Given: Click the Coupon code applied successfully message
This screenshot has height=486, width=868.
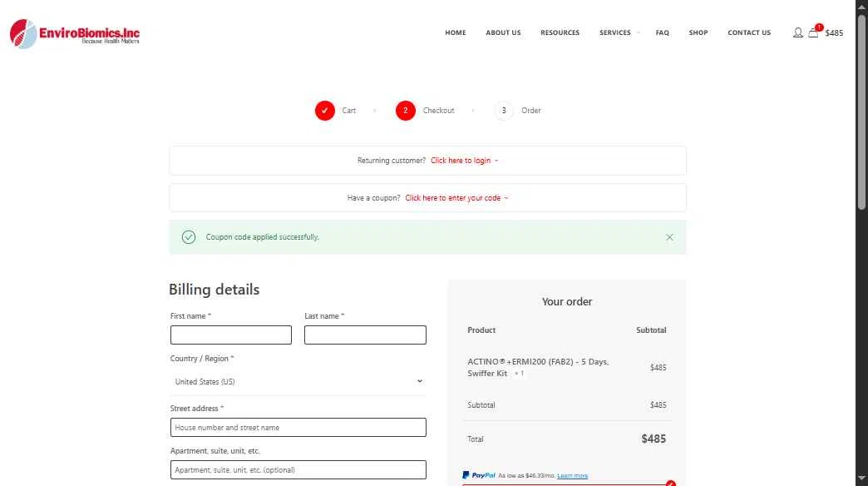Looking at the screenshot, I should click(x=263, y=237).
